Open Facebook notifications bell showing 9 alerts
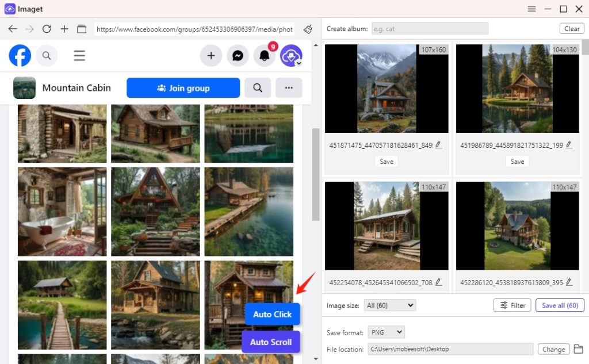589x364 pixels. coord(265,55)
